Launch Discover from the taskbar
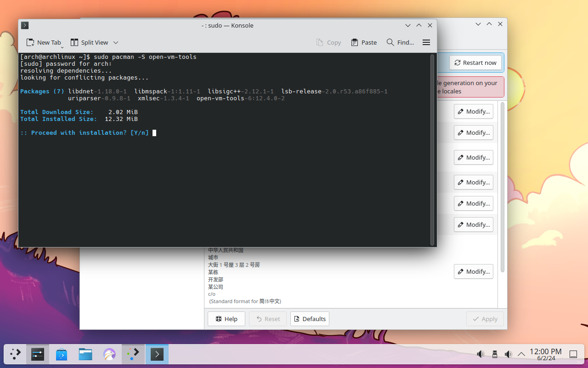Viewport: 588px width, 368px height. pos(62,354)
